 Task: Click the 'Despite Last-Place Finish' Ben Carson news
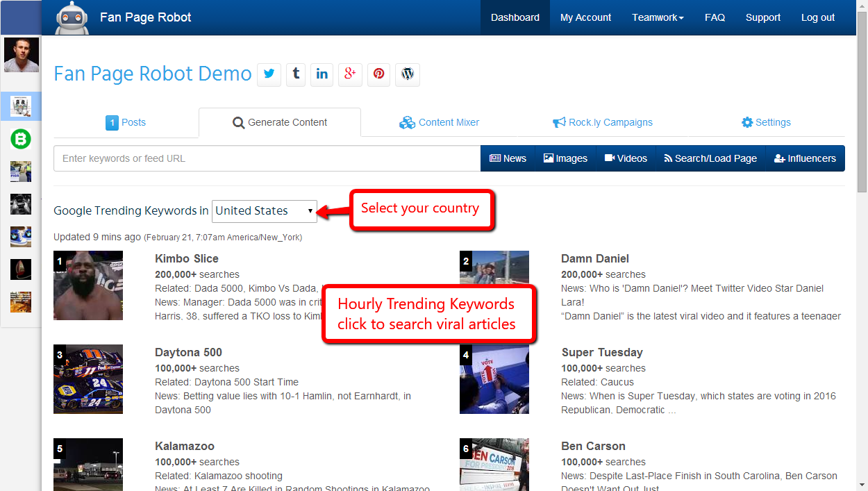pos(699,483)
